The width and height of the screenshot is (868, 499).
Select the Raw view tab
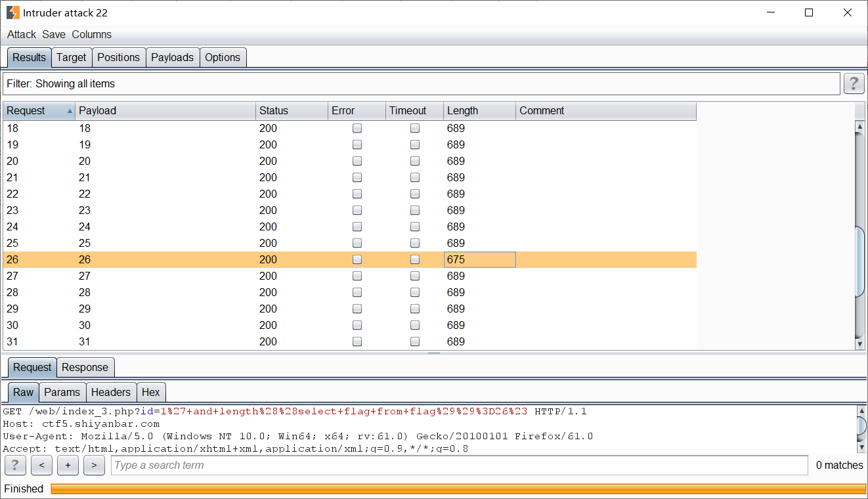click(24, 392)
